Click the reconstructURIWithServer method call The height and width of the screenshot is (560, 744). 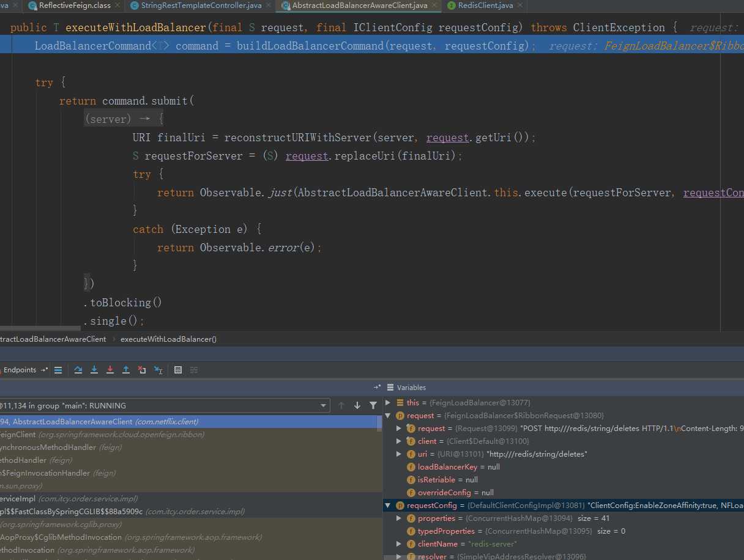click(x=298, y=138)
